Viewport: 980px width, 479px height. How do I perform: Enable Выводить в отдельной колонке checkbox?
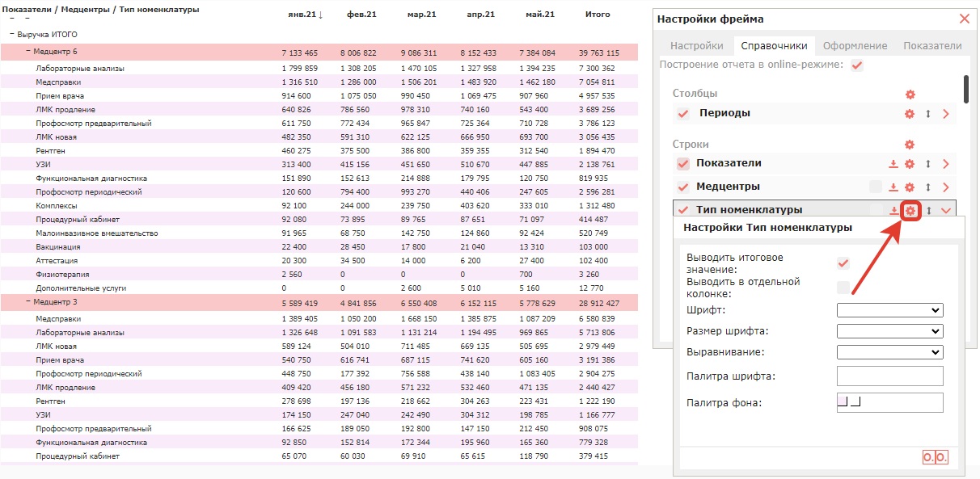click(x=843, y=288)
